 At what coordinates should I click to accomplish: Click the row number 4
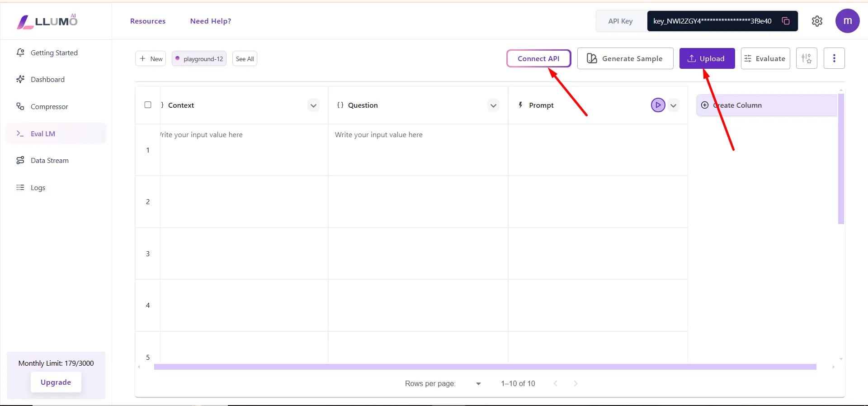coord(148,305)
